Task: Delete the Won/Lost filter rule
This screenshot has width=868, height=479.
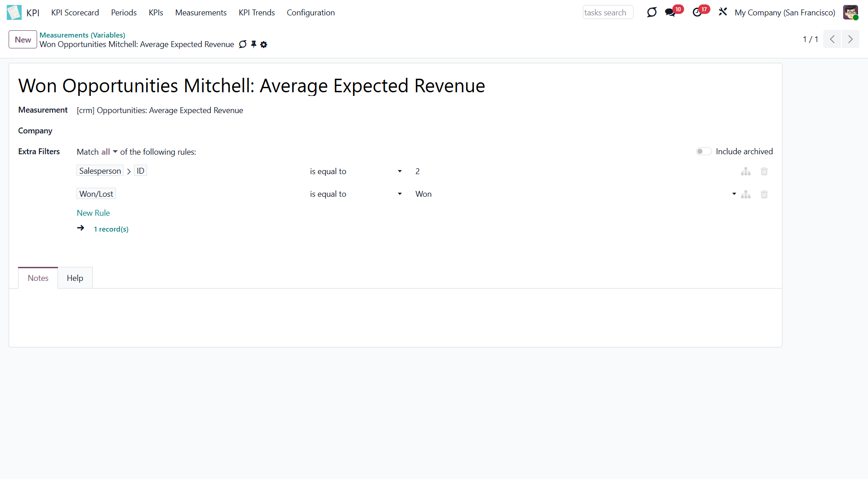Action: [x=764, y=194]
